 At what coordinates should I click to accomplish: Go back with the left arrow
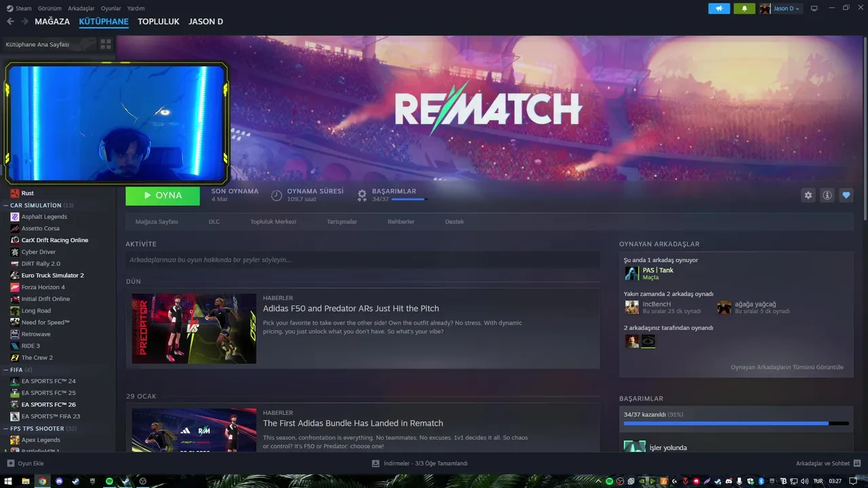[10, 22]
